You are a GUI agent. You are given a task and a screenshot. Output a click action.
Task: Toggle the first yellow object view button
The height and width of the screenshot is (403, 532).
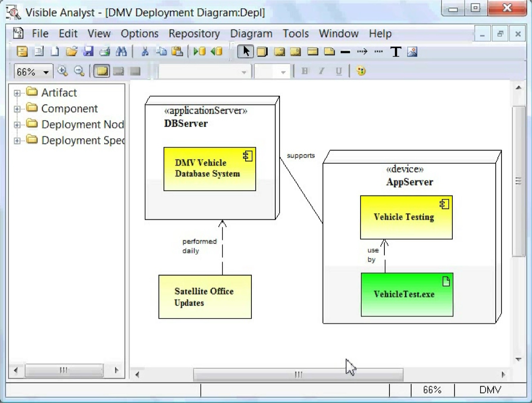(x=102, y=71)
